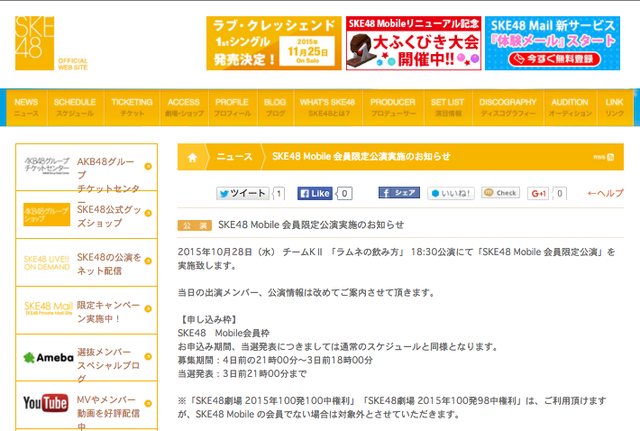Click the home icon in breadcrumb
Image resolution: width=640 pixels, height=431 pixels.
click(192, 157)
